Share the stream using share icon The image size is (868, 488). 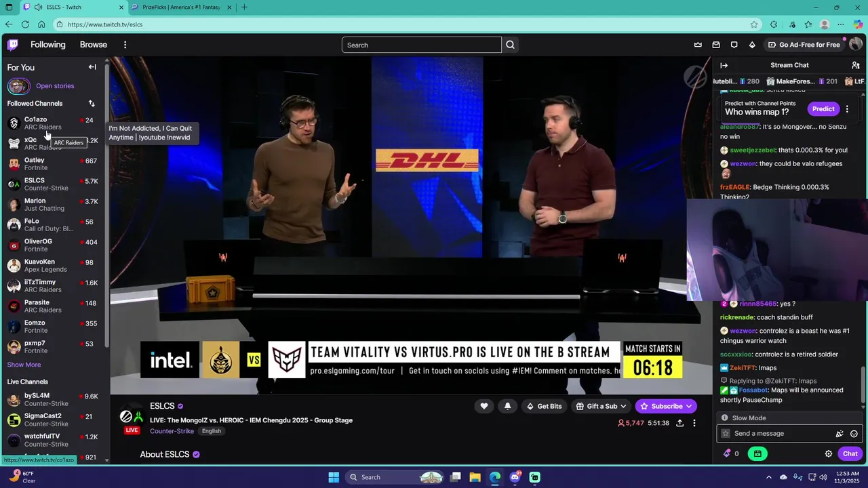pyautogui.click(x=679, y=423)
